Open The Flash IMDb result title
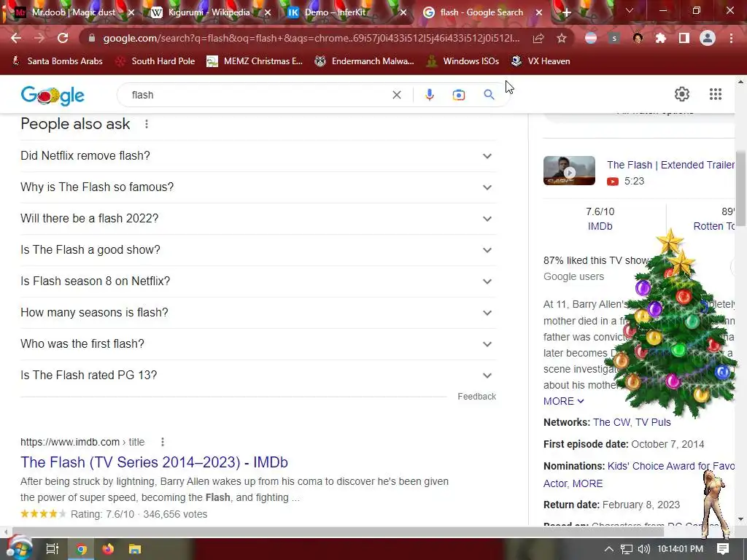 coord(154,462)
